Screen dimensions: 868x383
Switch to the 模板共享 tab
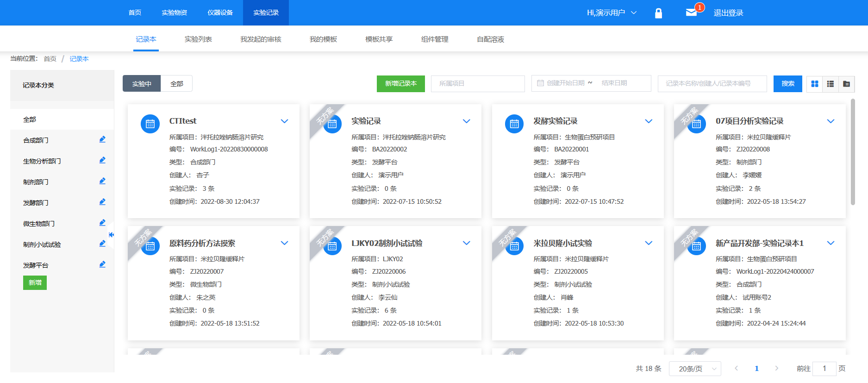[x=379, y=39]
